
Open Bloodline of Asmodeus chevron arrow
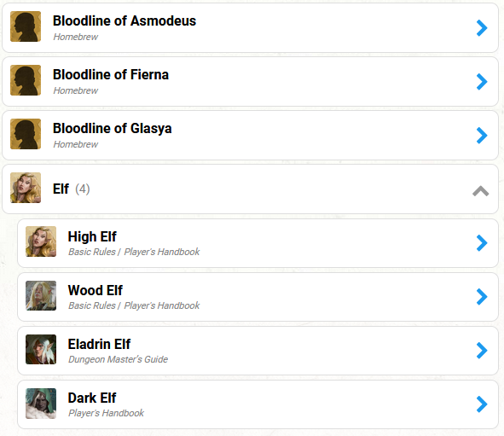pos(482,28)
